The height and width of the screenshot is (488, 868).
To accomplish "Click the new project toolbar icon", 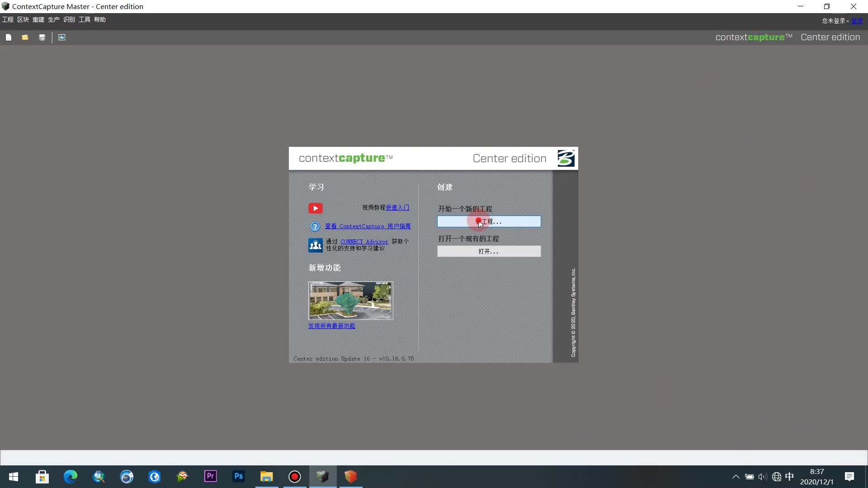I will pos(9,38).
